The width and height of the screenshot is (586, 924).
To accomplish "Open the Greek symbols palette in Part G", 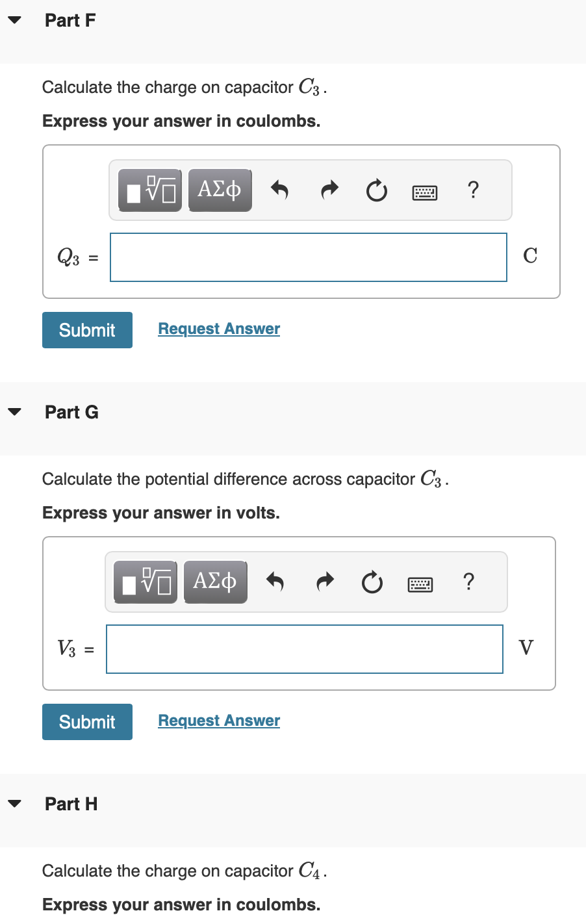I will pos(215,582).
